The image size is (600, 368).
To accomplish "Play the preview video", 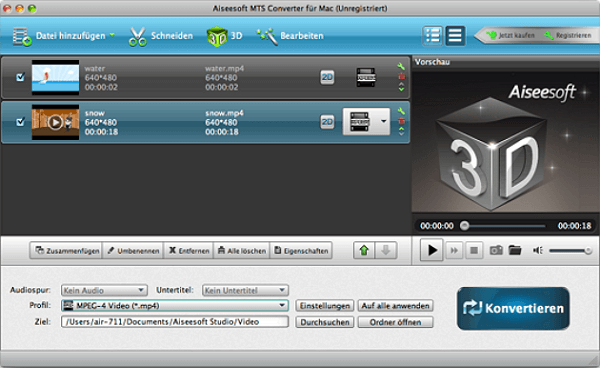I will pos(432,250).
